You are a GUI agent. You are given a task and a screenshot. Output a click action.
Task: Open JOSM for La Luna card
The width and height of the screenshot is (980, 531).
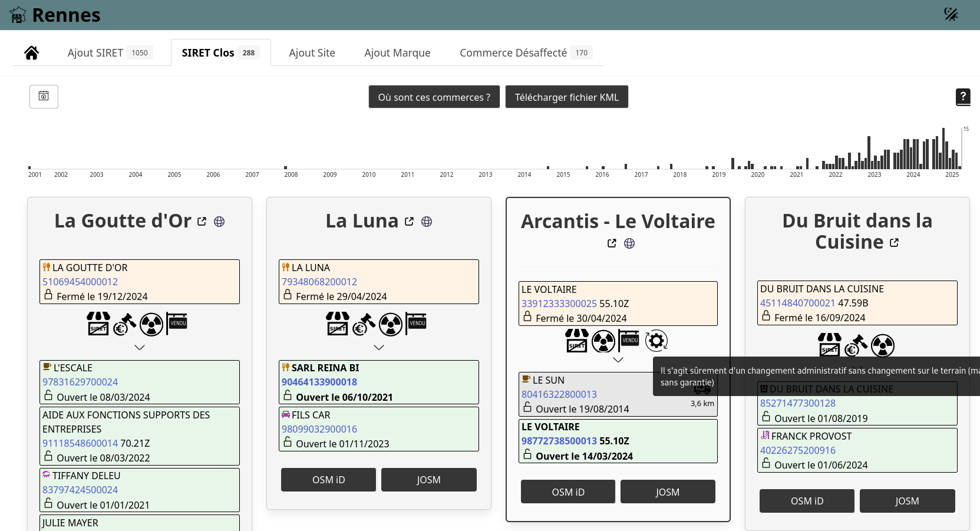tap(429, 480)
